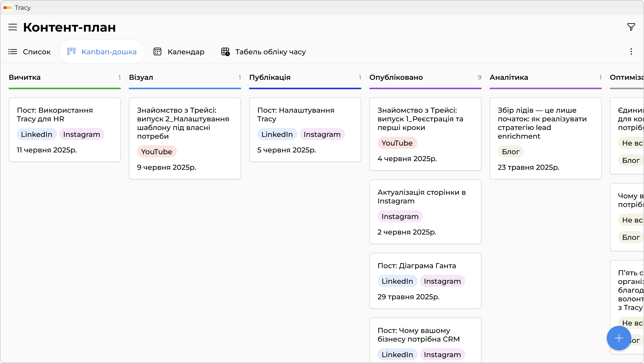The height and width of the screenshot is (363, 644).
Task: Click Instagram tag on Налаштування Tracy card
Action: 322,134
